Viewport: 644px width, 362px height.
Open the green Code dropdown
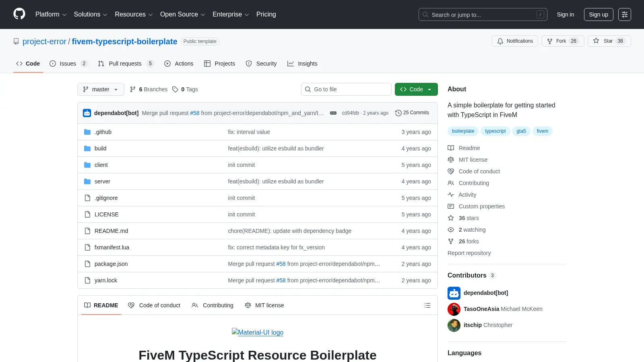click(x=416, y=89)
